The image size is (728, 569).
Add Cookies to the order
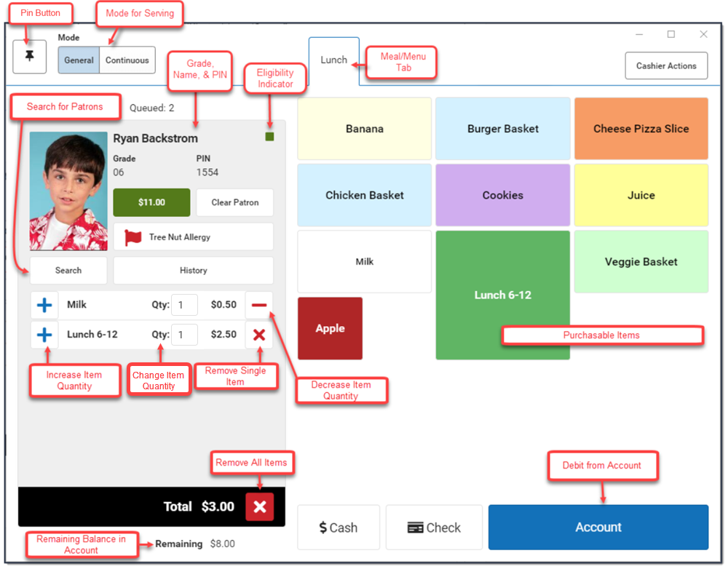coord(503,195)
